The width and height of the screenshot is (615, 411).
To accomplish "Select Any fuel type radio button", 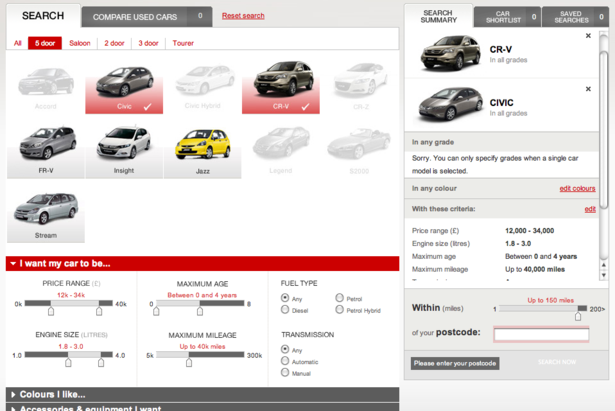I will (285, 298).
